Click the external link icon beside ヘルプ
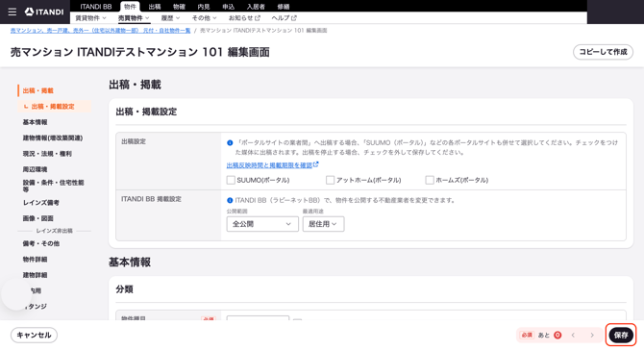The width and height of the screenshot is (644, 350). [294, 18]
